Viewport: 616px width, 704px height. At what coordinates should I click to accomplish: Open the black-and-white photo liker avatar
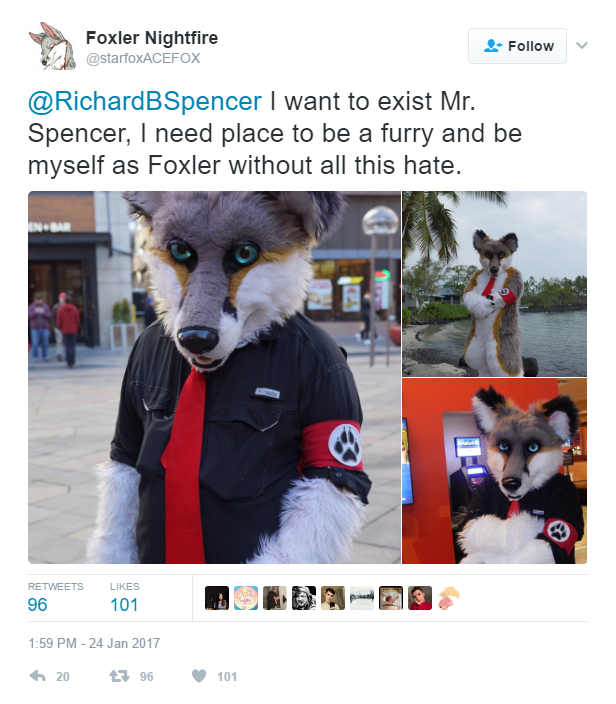pyautogui.click(x=304, y=598)
